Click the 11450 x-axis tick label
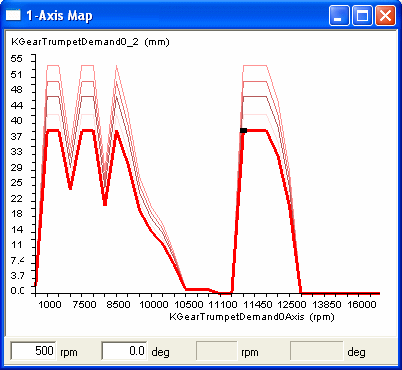Screen dimensions: 402x370 coord(258,304)
